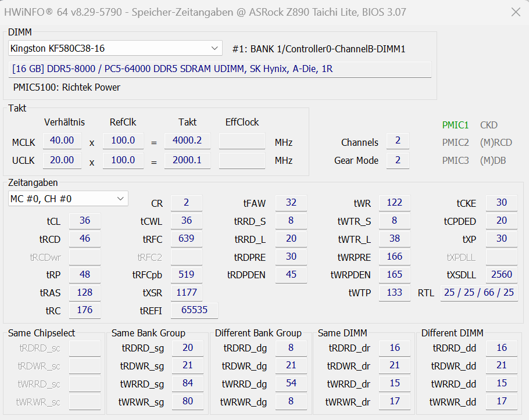Viewport: 529px width, 420px height.
Task: Click the RTL value 25 / 25 / 66 / 25
Action: pyautogui.click(x=479, y=293)
